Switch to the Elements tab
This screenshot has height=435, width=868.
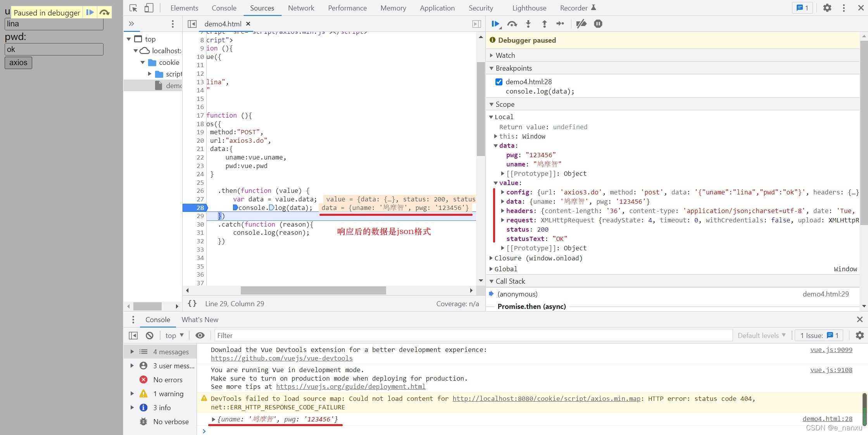coord(184,8)
